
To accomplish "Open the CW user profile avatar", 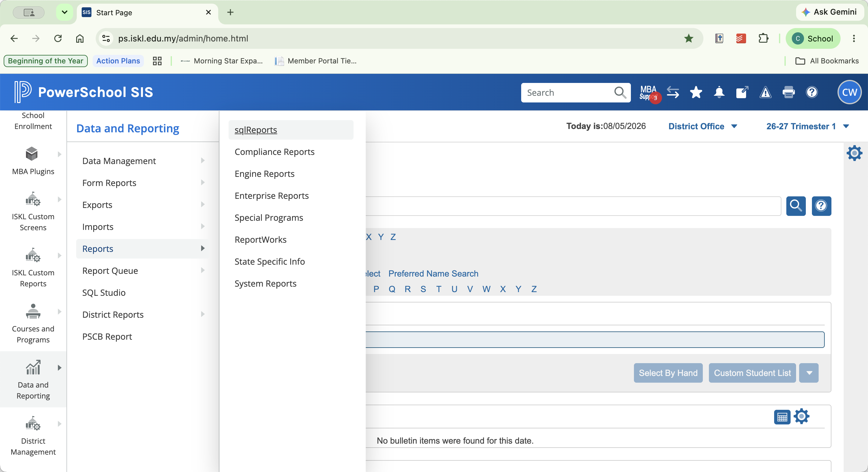I will click(849, 92).
